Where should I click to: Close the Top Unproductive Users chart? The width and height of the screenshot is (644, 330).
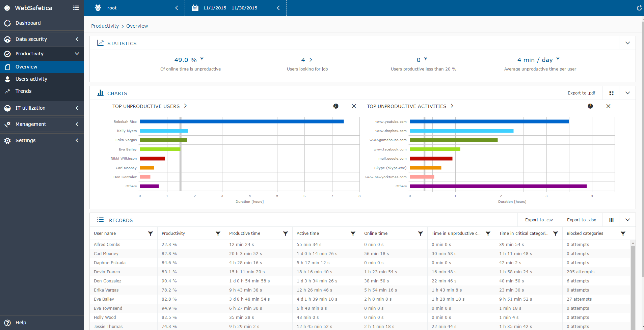click(354, 106)
